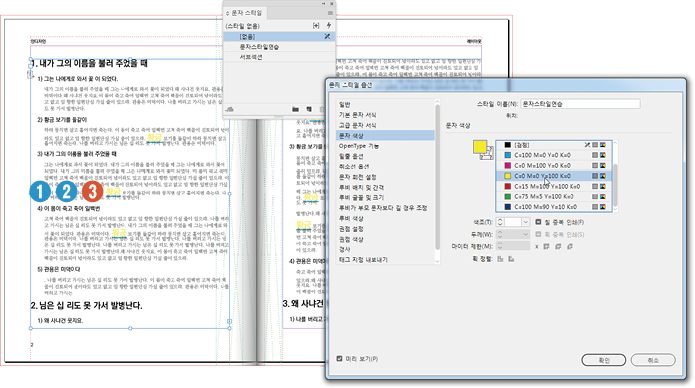Select 루비 색상 category

pyautogui.click(x=385, y=219)
